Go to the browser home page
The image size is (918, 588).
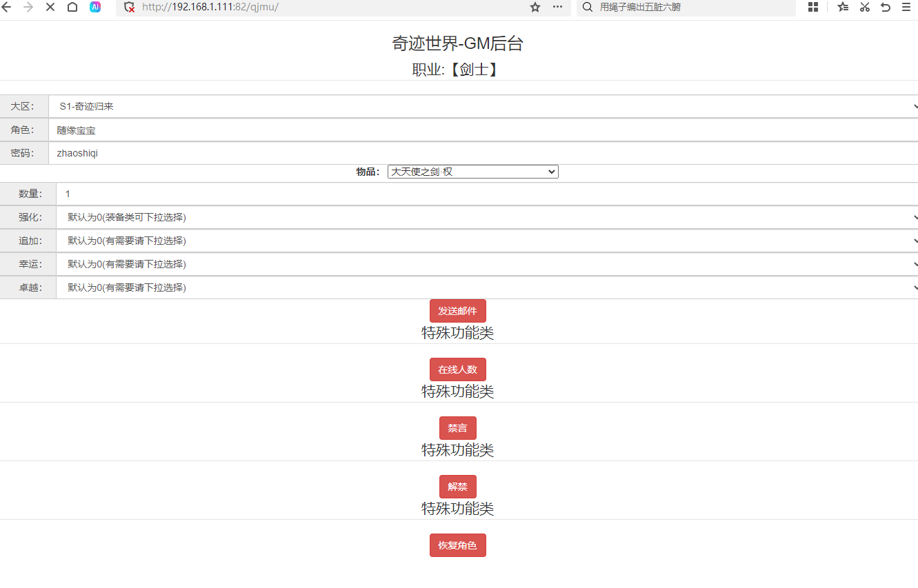(72, 7)
